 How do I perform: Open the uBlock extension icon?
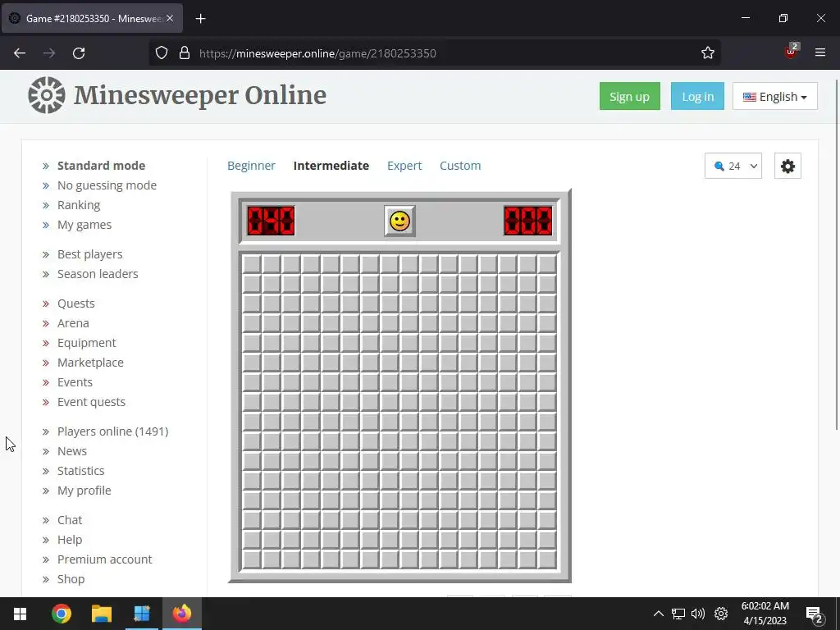click(791, 51)
